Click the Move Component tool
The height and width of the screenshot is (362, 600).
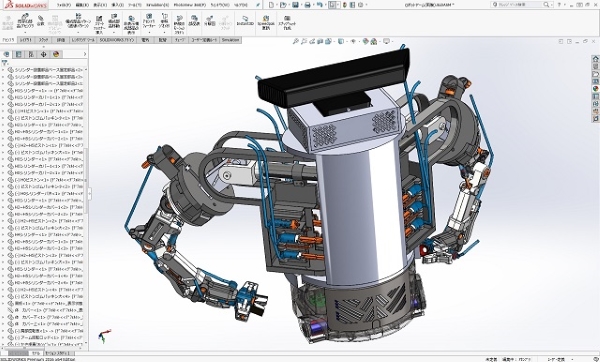tap(114, 21)
